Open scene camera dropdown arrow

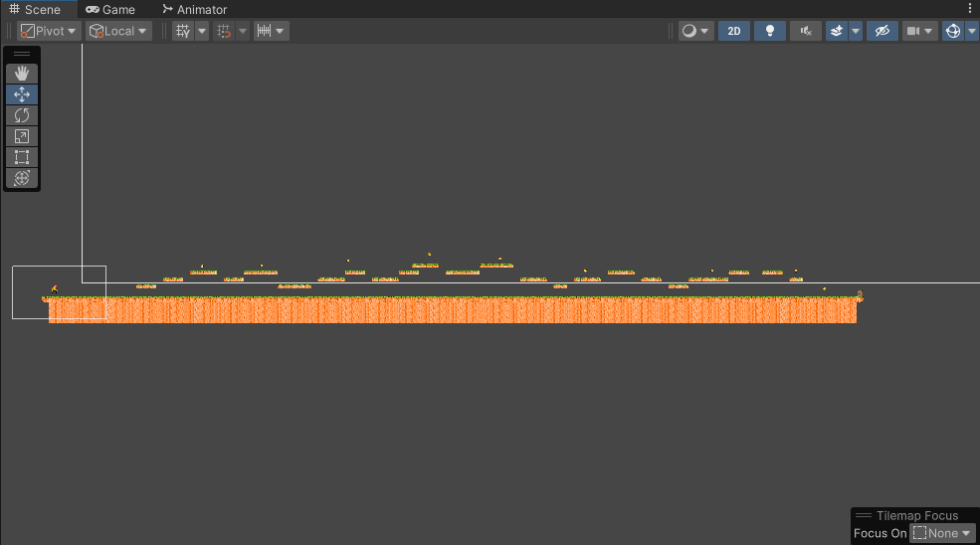tap(928, 31)
